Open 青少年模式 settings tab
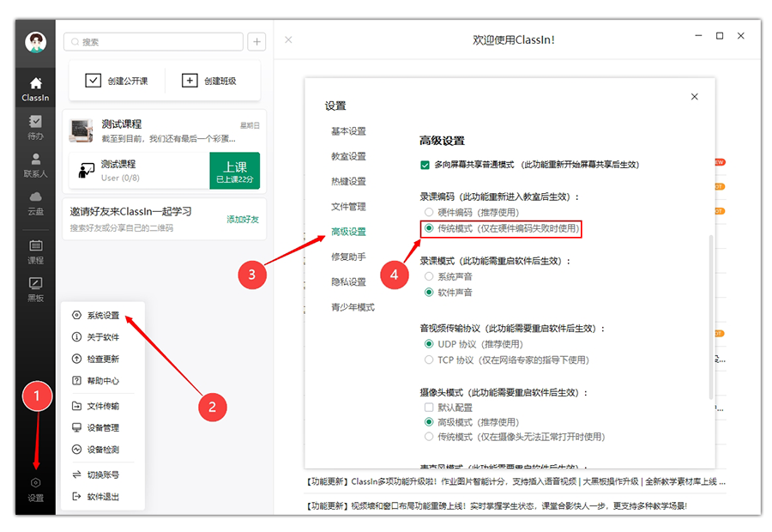The width and height of the screenshot is (772, 532). (x=353, y=307)
